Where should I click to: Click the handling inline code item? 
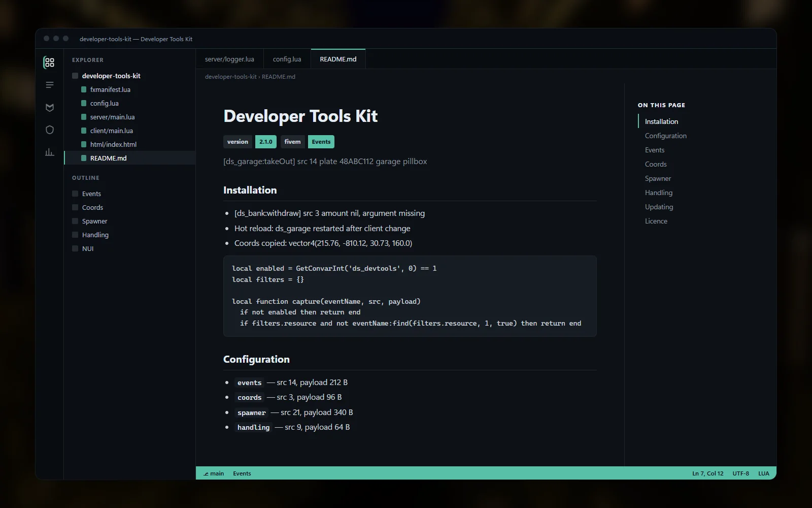[x=253, y=427]
